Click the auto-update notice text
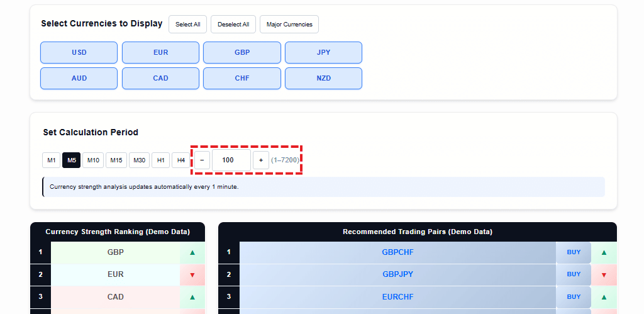644x314 pixels. pos(144,187)
